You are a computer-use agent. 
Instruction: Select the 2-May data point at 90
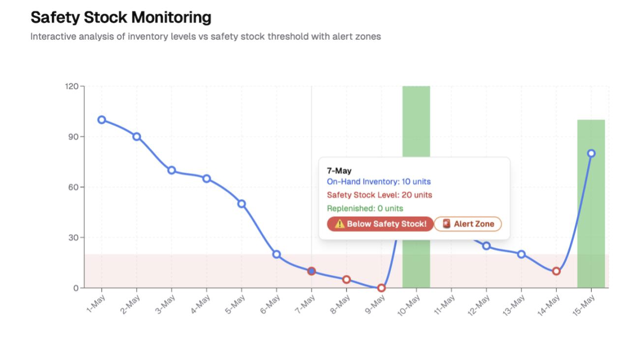pyautogui.click(x=137, y=136)
